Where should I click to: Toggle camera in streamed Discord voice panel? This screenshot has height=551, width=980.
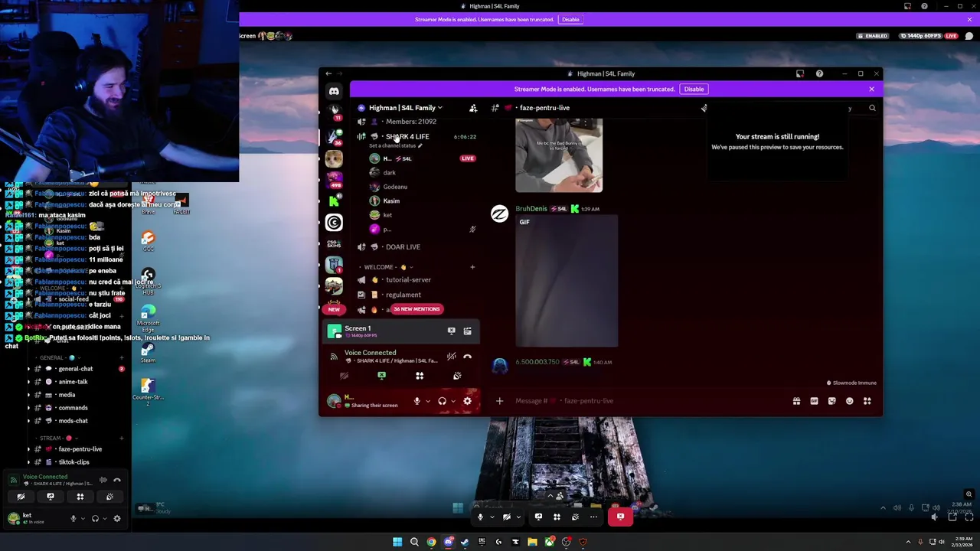(x=344, y=376)
